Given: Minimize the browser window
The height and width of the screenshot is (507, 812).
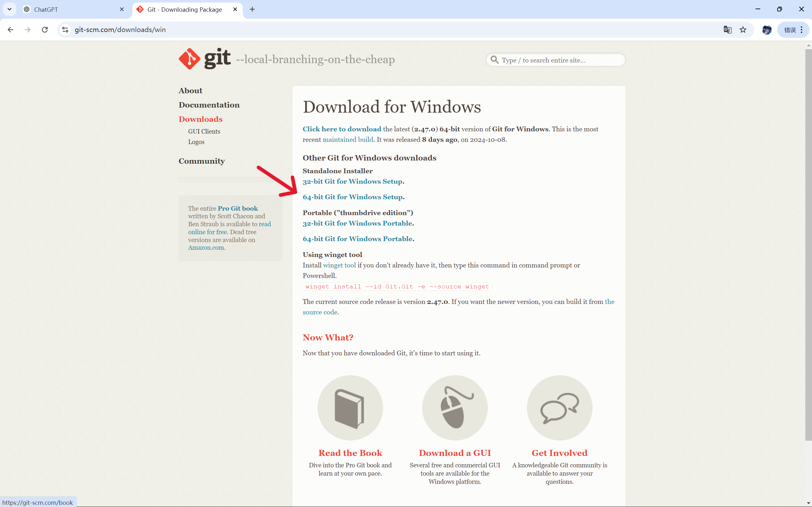Looking at the screenshot, I should click(758, 9).
